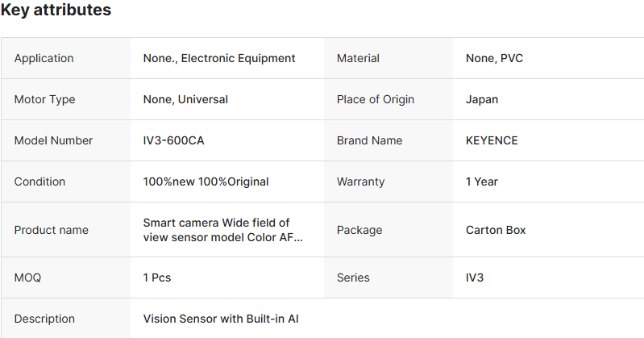Screen dimensions: 644x338
Task: Click the 'Carton Box' package value
Action: pos(496,230)
